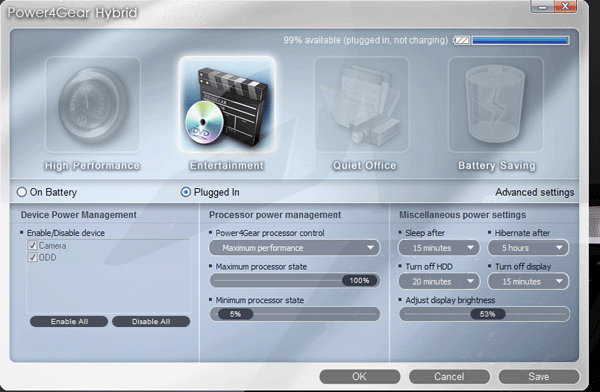600x392 pixels.
Task: Select the On Battery radio button
Action: coord(22,192)
